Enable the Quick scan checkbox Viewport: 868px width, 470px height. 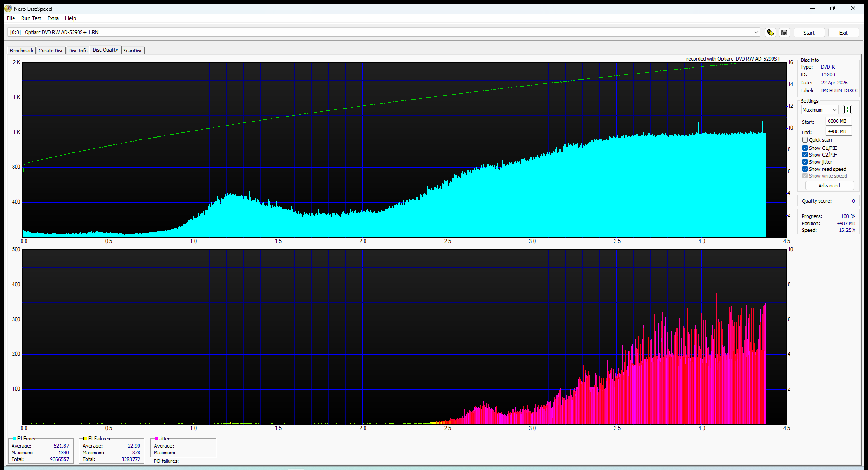click(805, 140)
